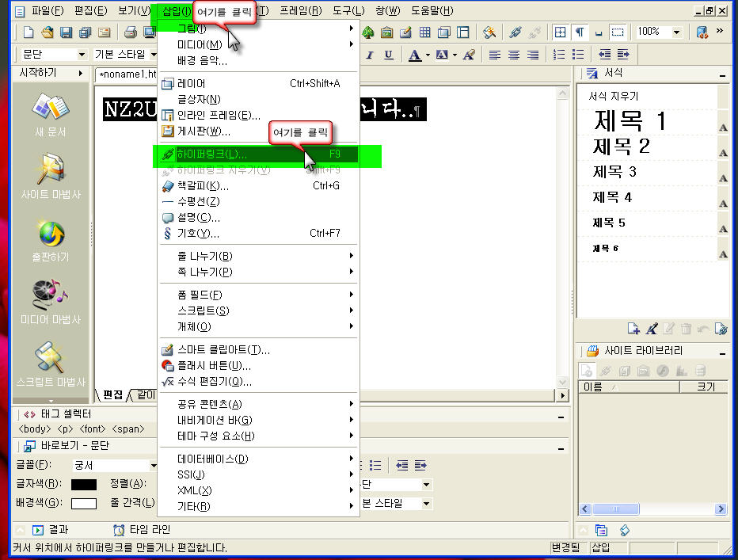Screen dimensions: 738x560
Task: Click bulleted list icon in 바로보기 panel
Action: coord(375,465)
